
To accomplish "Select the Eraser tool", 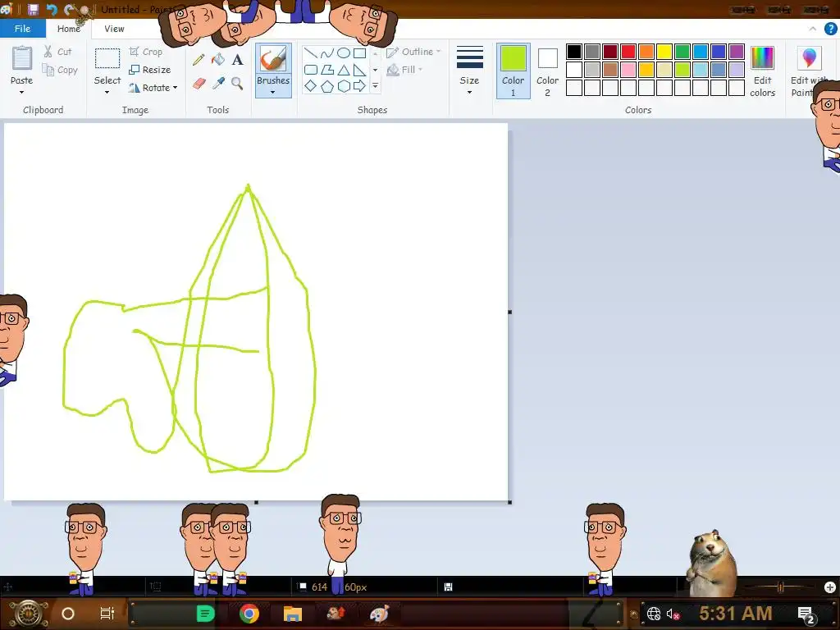I will click(199, 84).
